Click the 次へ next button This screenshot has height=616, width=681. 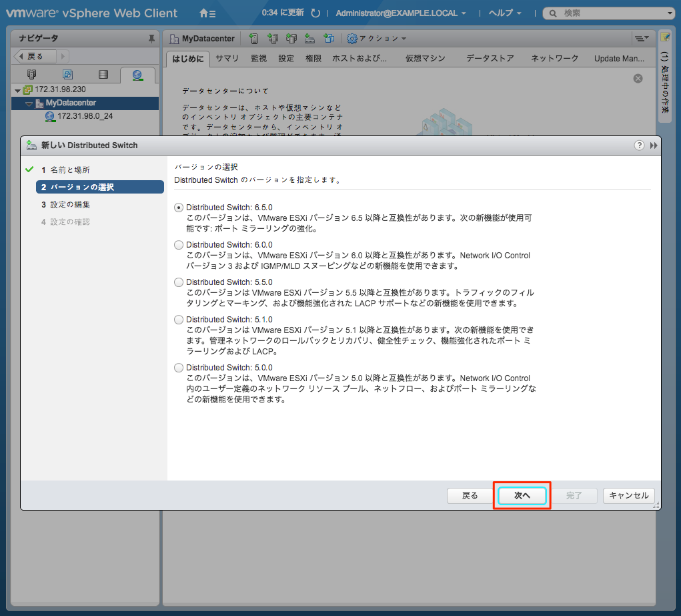coord(522,496)
